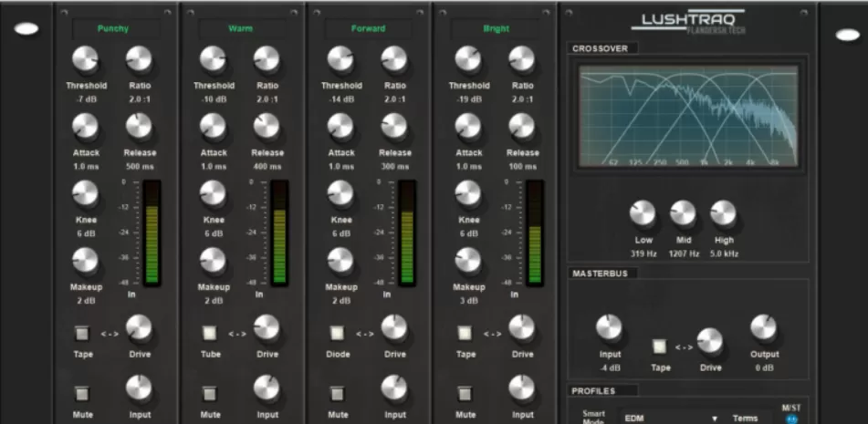Click the Forward band Ratio knob
This screenshot has height=424, width=868.
tap(394, 58)
